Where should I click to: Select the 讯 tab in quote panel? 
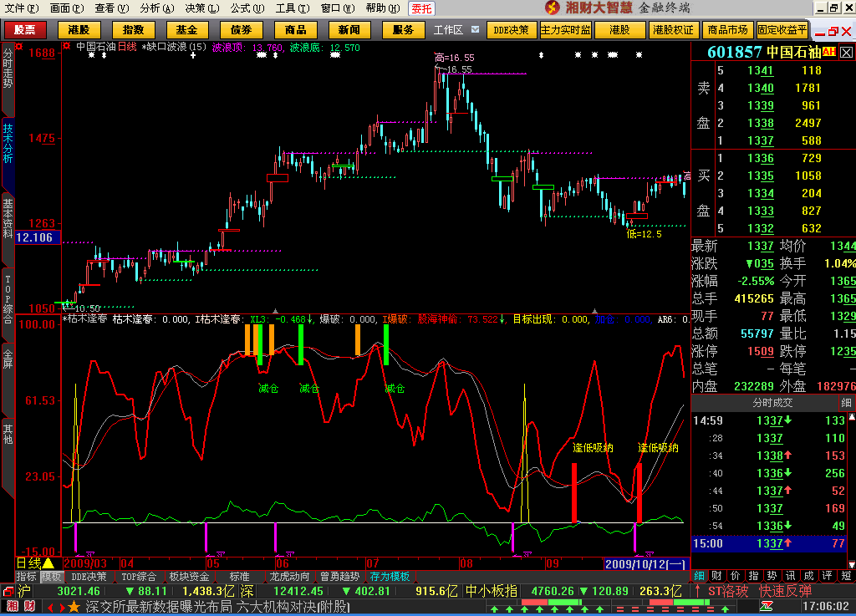[x=791, y=576]
